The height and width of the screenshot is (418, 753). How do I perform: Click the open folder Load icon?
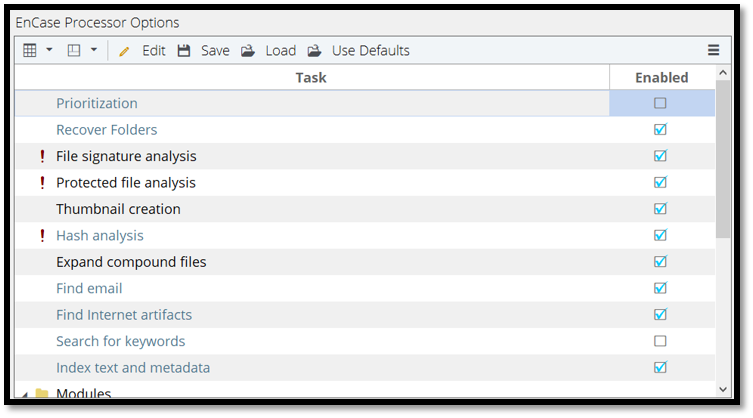(247, 51)
